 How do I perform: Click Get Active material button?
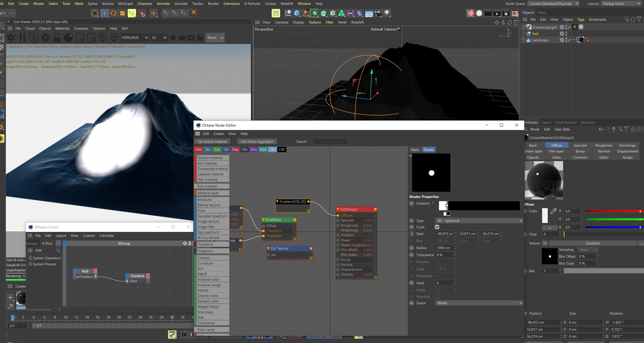point(212,141)
